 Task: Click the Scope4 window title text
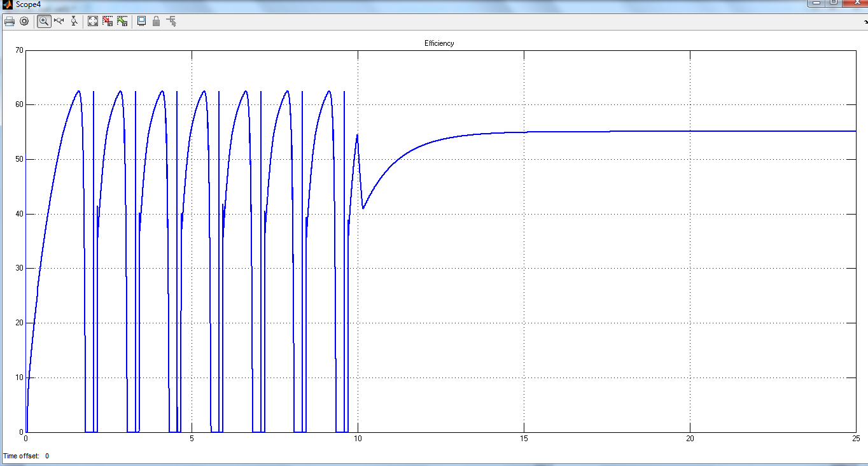tap(28, 4)
